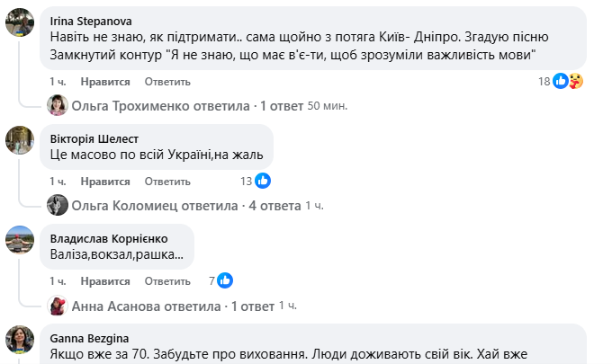Click Вікторія Шелест's profile avatar
Image resolution: width=612 pixels, height=364 pixels.
[x=21, y=141]
